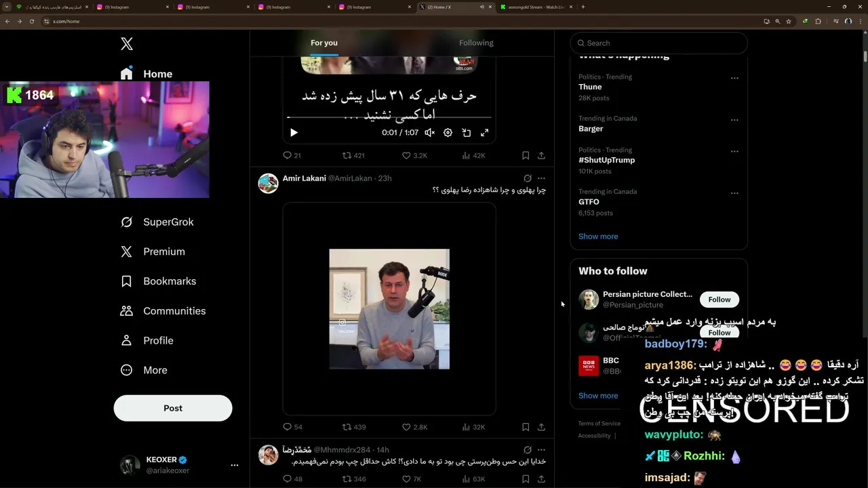The image size is (868, 488).
Task: Click the X logo in sidebar
Action: (127, 44)
